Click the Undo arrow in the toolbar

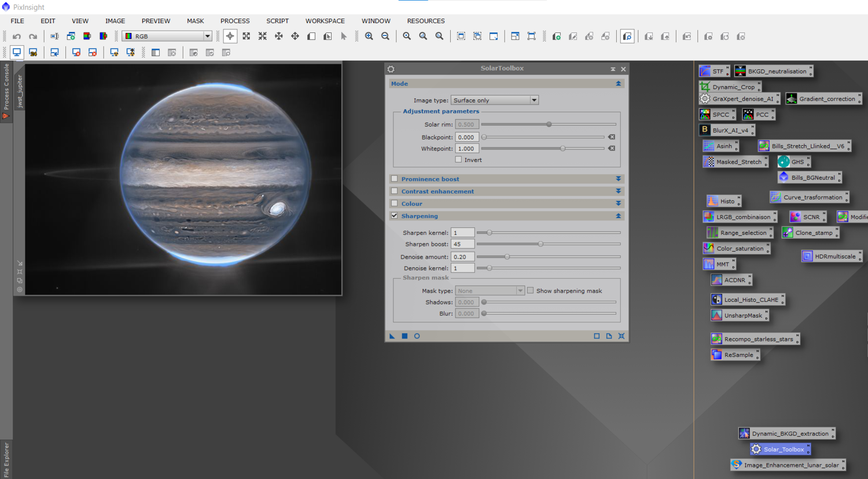17,36
